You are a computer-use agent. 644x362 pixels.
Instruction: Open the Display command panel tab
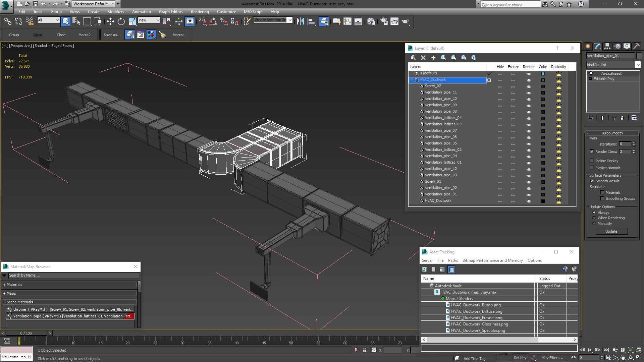[627, 46]
